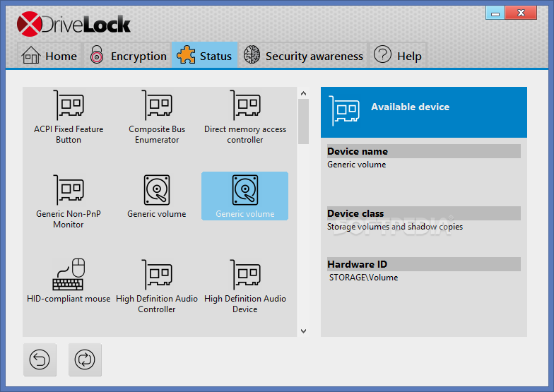The height and width of the screenshot is (392, 554).
Task: Click the 'Hardware ID' heading
Action: (x=357, y=264)
